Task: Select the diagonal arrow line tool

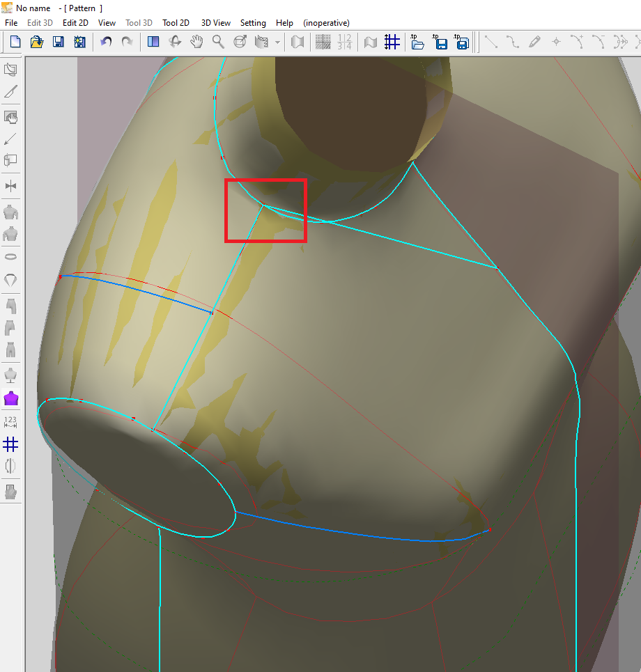Action: pyautogui.click(x=10, y=139)
